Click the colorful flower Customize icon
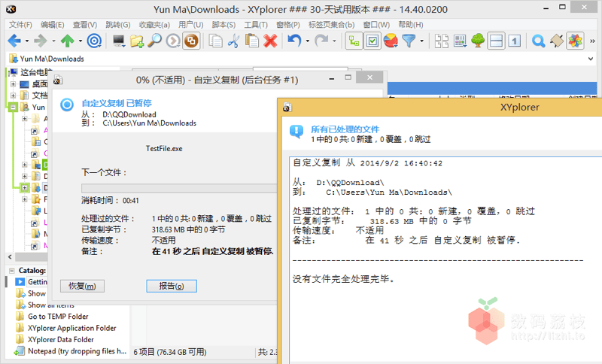 (575, 41)
